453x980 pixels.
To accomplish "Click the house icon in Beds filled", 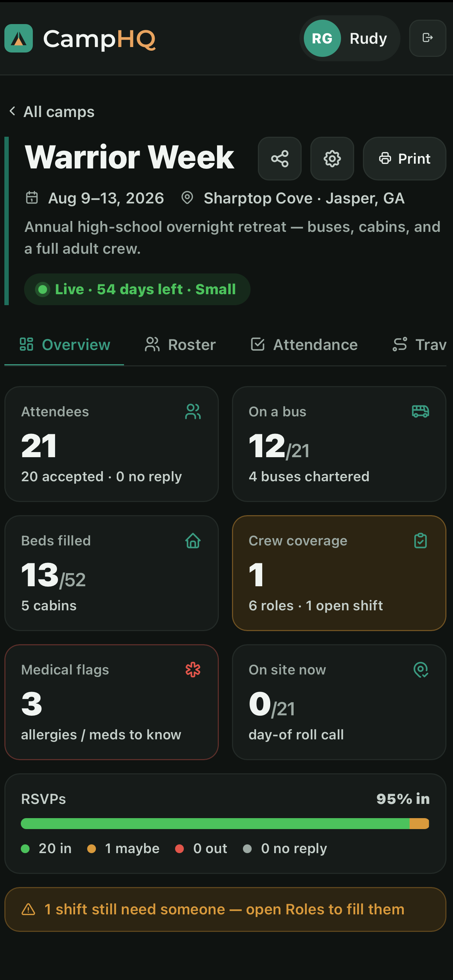I will (x=193, y=541).
